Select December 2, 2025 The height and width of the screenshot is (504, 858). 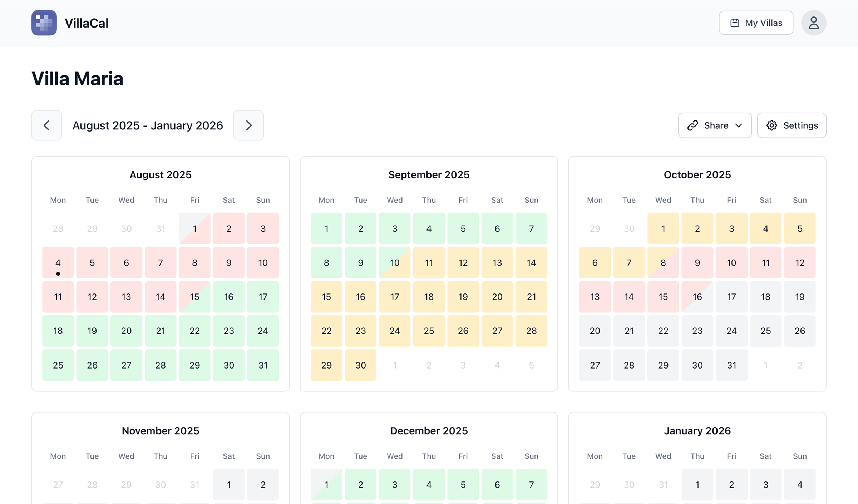click(x=361, y=485)
